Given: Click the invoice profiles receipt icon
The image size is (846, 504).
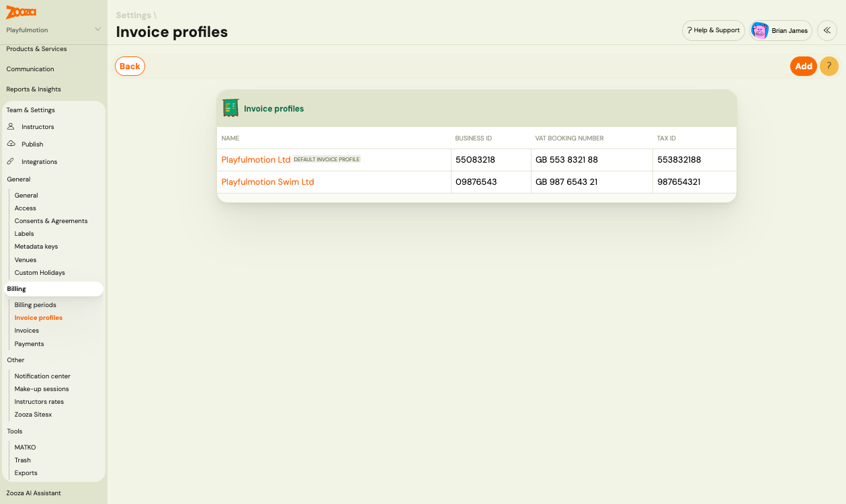Looking at the screenshot, I should tap(230, 108).
